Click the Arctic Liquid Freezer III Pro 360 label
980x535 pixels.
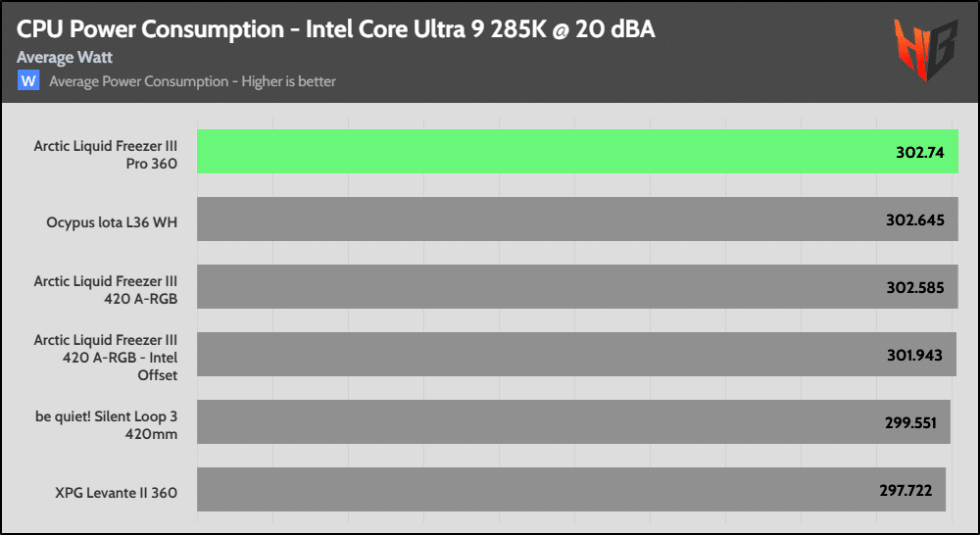(106, 155)
